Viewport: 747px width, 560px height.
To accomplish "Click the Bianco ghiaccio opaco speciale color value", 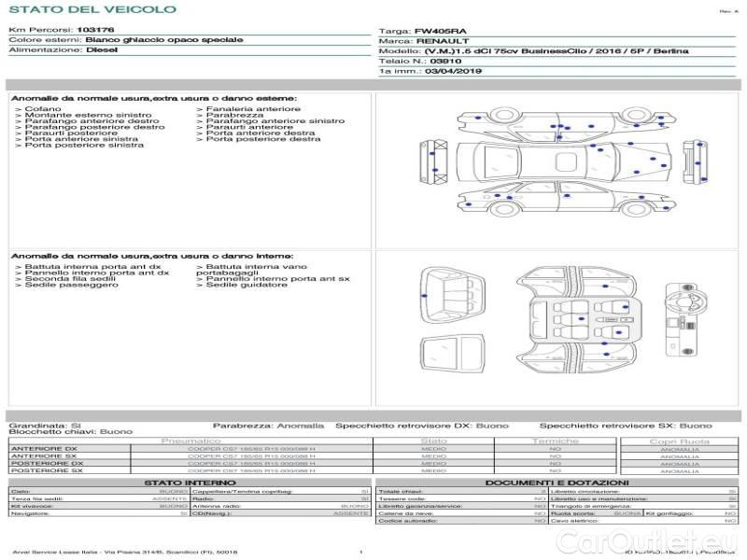I will [164, 39].
